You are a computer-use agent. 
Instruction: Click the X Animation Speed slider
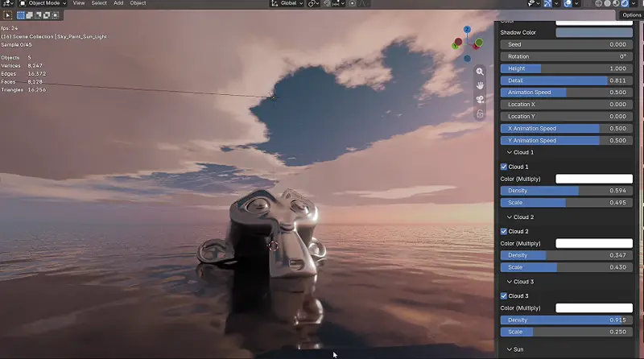[x=567, y=129]
